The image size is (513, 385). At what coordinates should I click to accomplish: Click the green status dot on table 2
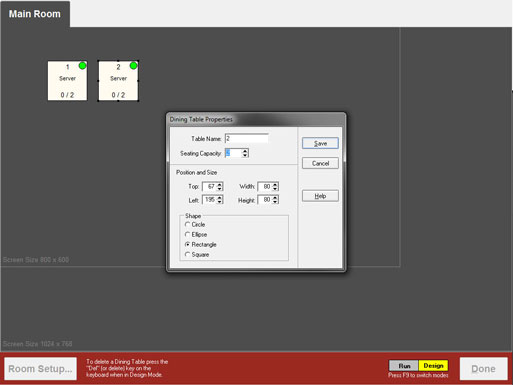click(x=133, y=66)
